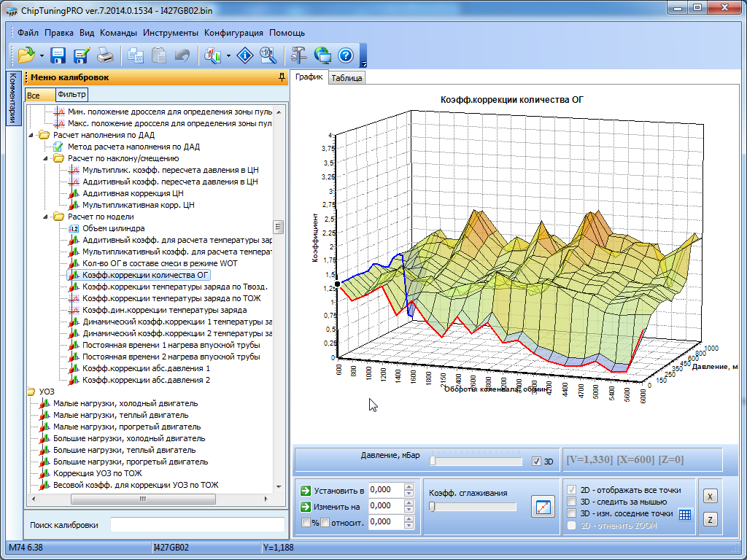Open settings with the hammer and wrench icon

(299, 55)
